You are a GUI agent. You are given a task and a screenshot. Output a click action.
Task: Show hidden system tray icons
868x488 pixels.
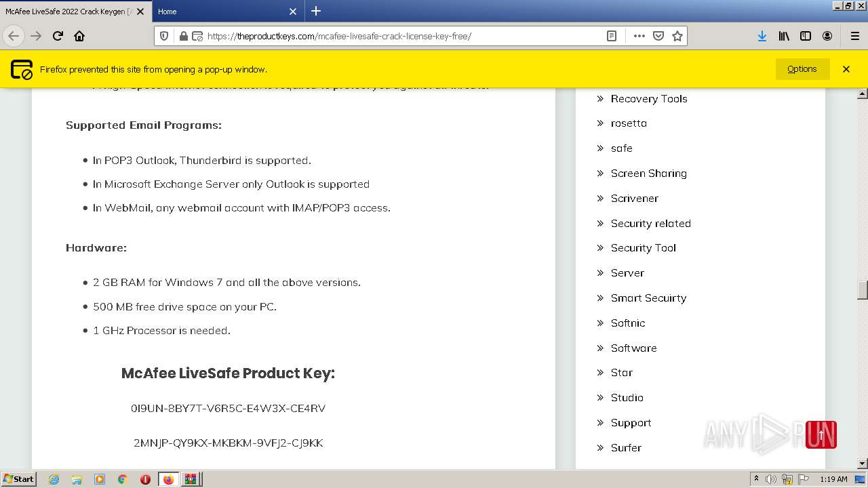(756, 479)
